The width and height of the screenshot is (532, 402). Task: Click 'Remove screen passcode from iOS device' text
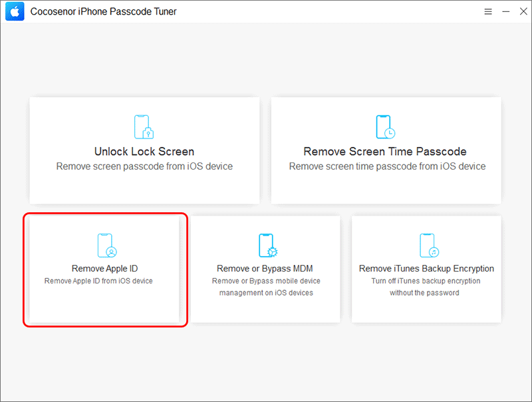(x=144, y=166)
